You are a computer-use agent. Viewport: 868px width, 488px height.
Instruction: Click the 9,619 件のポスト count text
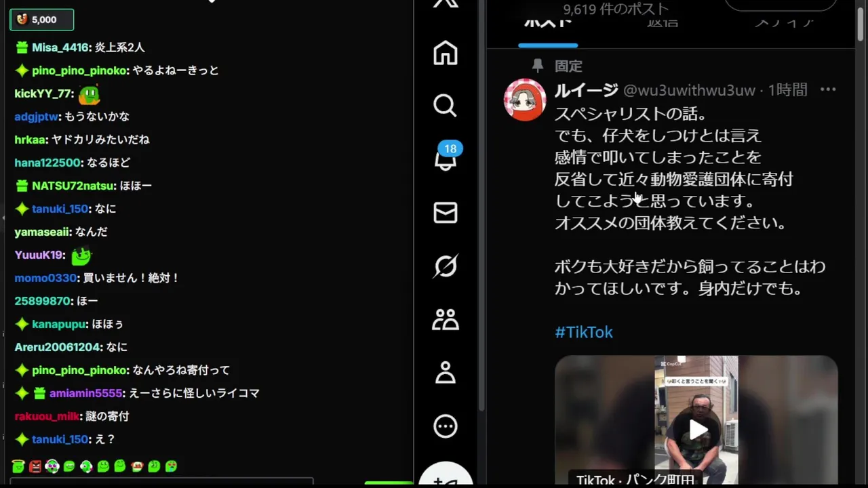tap(616, 9)
